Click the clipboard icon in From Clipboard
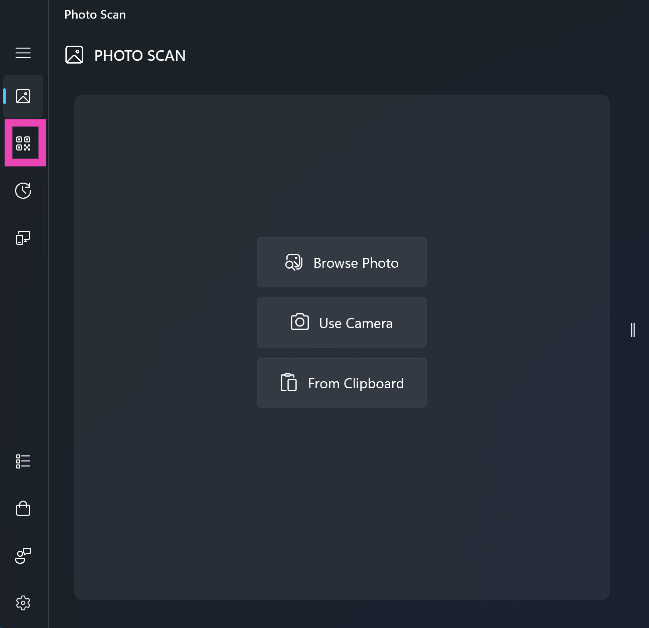Screen dimensions: 649x628 coord(289,383)
